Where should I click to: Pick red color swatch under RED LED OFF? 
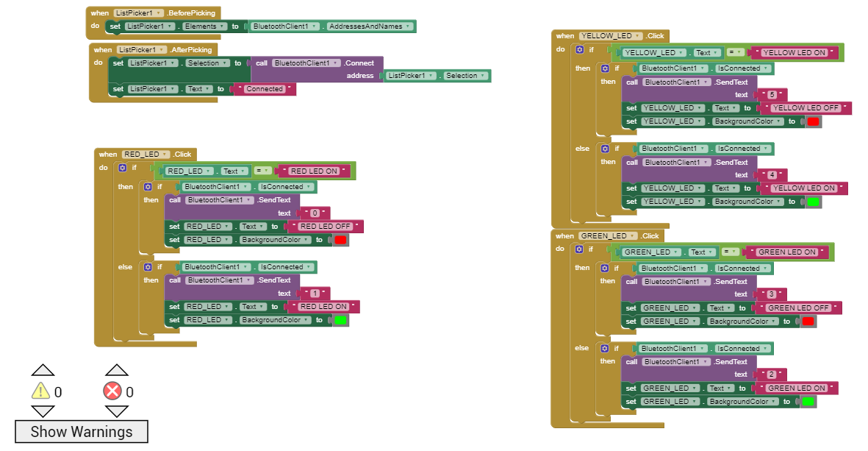click(x=340, y=240)
